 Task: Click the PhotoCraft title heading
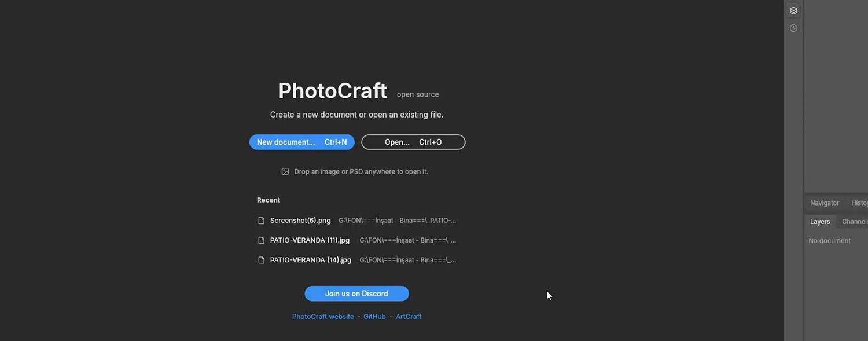pos(333,91)
